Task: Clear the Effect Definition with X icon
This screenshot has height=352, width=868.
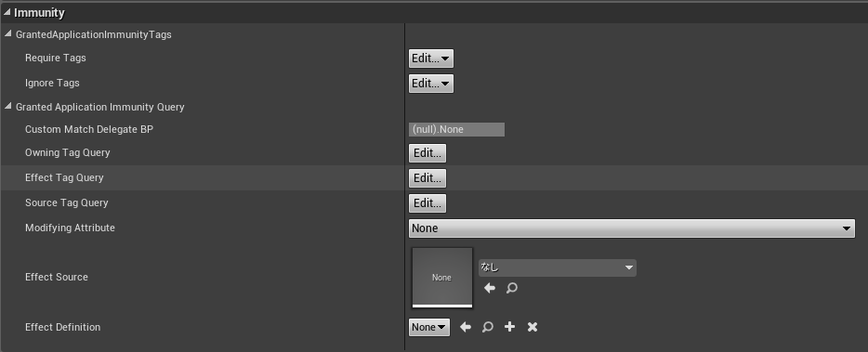Action: (x=533, y=327)
